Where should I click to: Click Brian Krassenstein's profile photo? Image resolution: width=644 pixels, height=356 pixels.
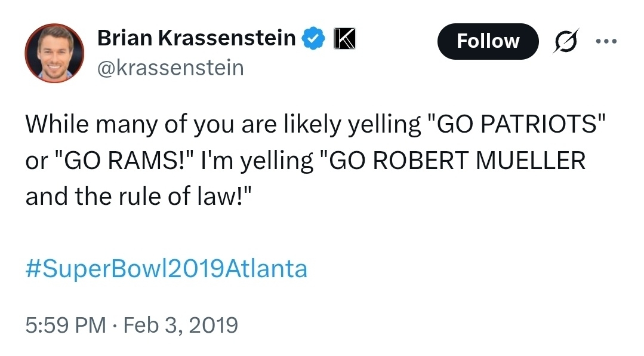pos(54,53)
